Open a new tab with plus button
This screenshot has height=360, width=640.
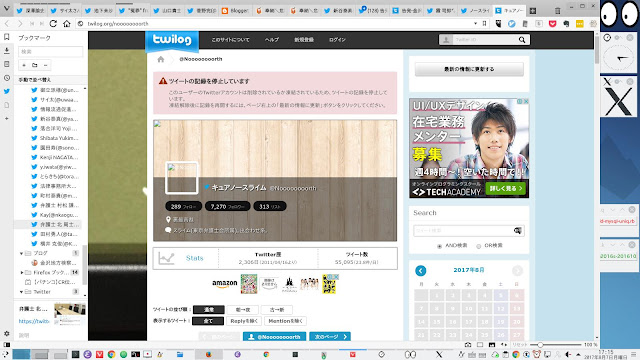(x=533, y=11)
